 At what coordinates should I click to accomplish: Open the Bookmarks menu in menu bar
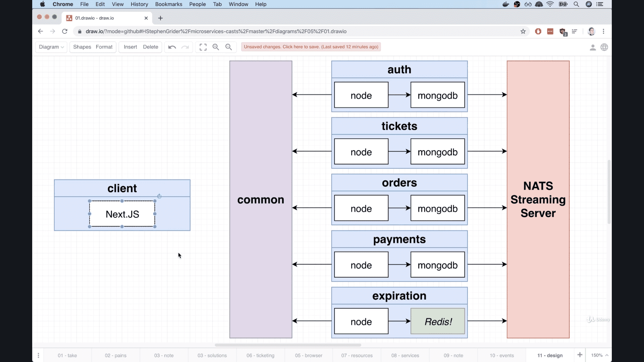pyautogui.click(x=168, y=4)
